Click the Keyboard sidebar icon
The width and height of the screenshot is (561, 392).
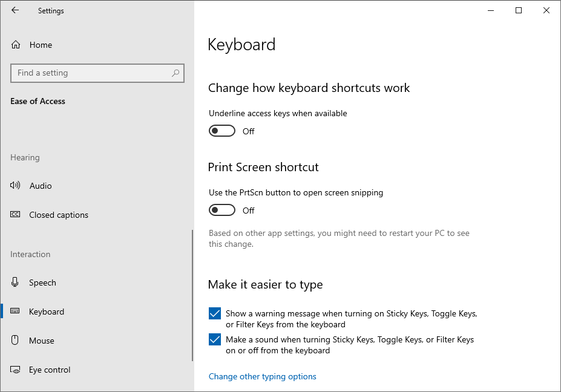15,311
